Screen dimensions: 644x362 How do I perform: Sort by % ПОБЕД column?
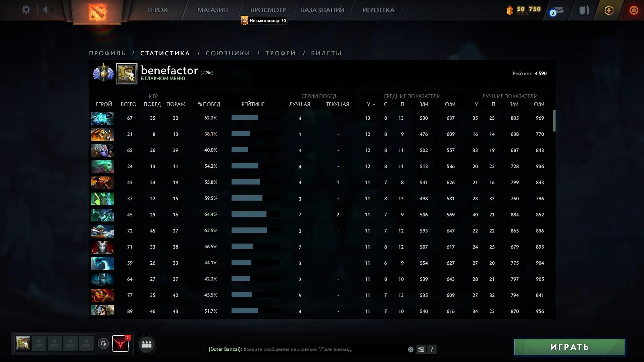pos(209,104)
